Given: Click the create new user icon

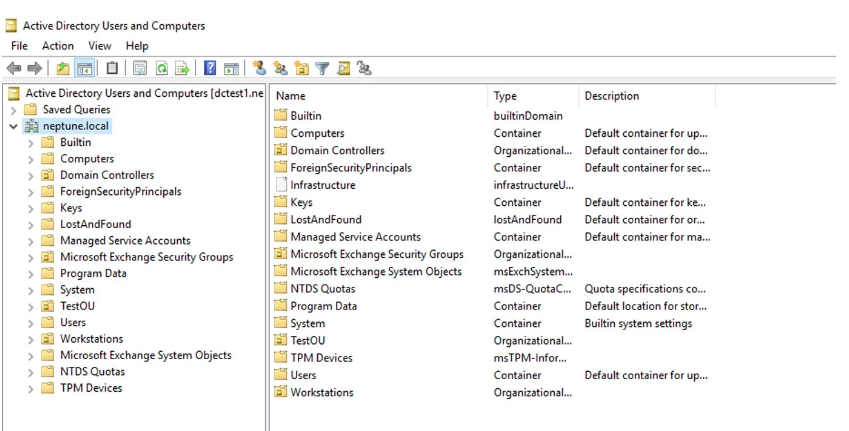Looking at the screenshot, I should [258, 68].
